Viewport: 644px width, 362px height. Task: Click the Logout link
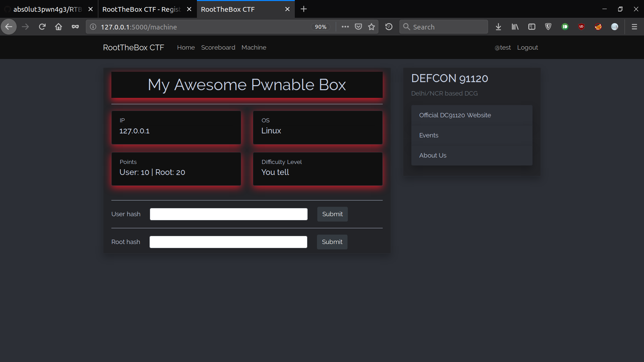point(527,48)
